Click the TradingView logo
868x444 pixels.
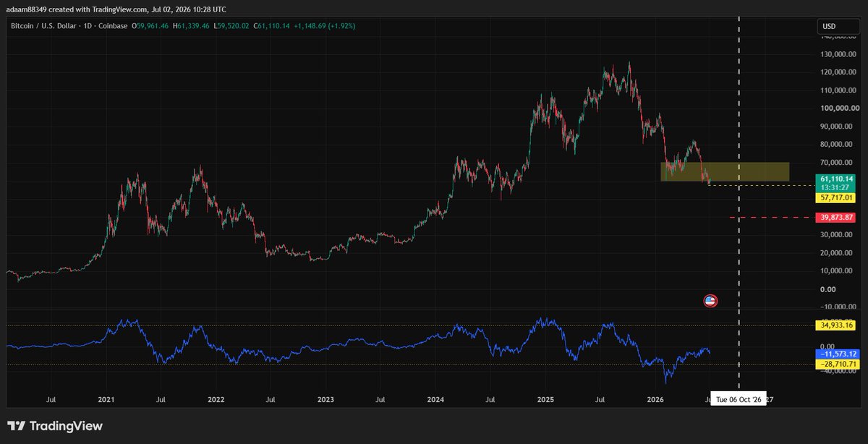55,427
